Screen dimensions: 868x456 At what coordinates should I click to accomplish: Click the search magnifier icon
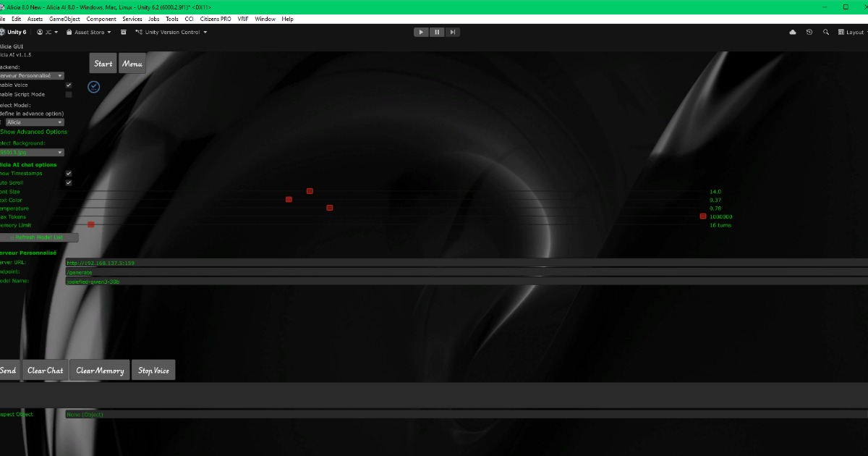[x=826, y=32]
